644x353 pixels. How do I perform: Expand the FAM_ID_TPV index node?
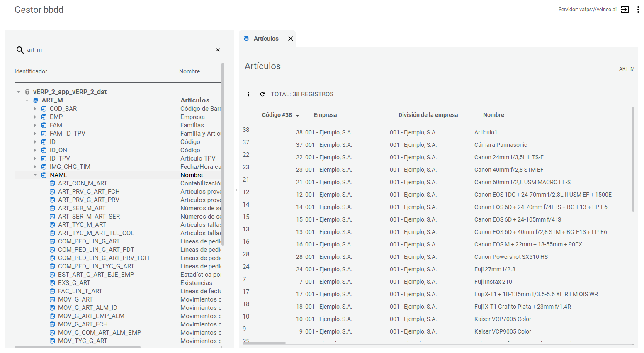coord(35,134)
